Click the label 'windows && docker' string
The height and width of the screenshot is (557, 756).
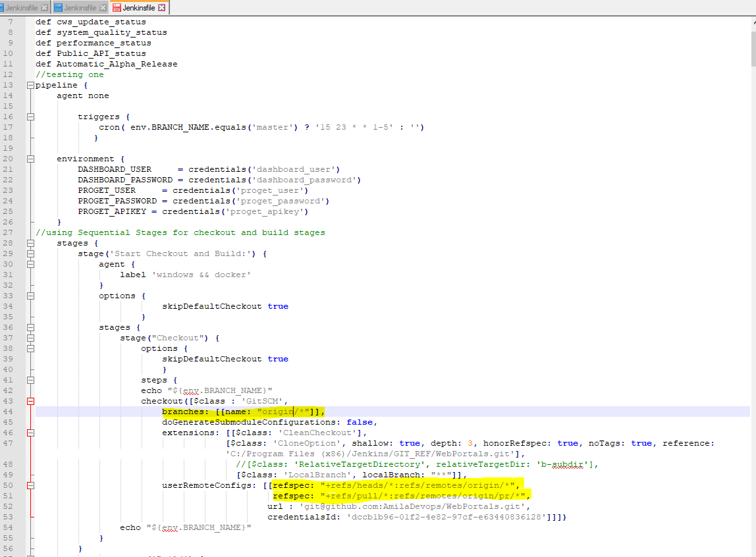click(202, 275)
